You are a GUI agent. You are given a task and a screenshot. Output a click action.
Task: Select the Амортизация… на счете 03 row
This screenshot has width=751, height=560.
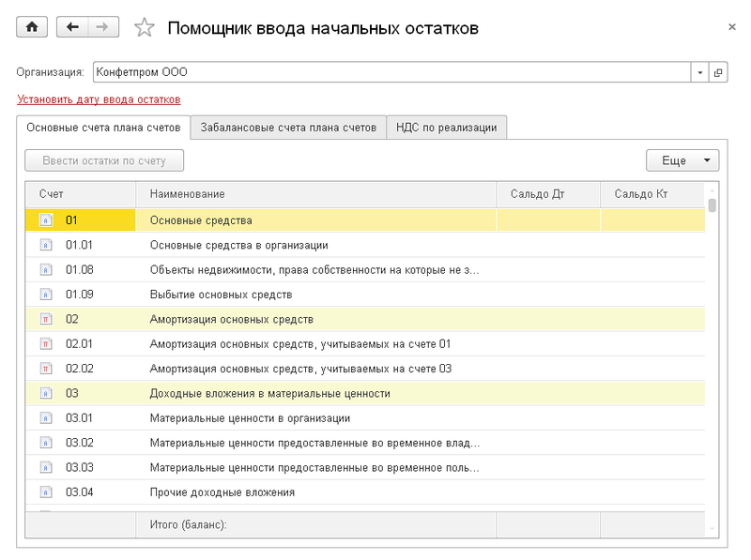[x=365, y=369]
